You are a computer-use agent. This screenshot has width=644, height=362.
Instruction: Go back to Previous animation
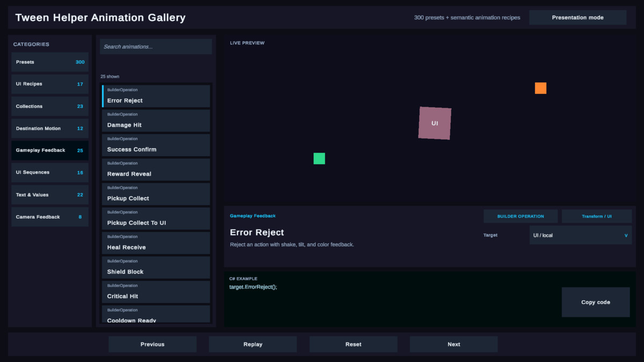pyautogui.click(x=152, y=344)
